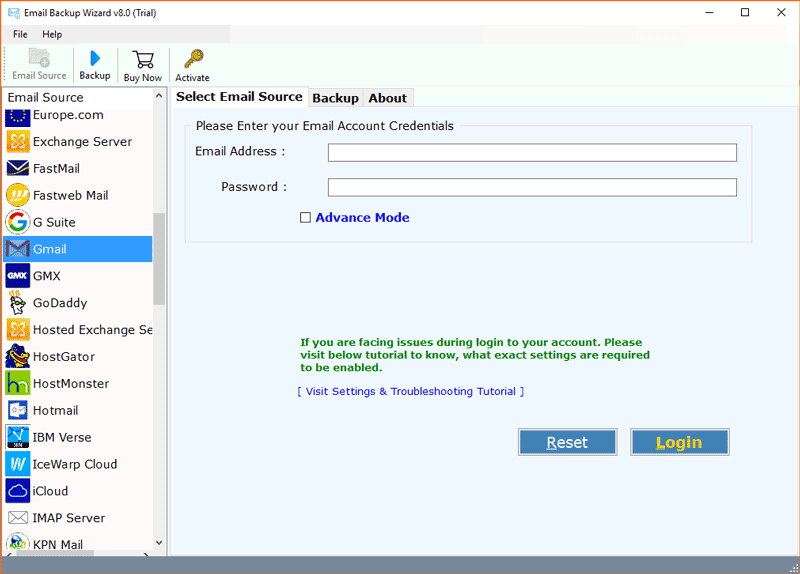Select Hotmail label in source list
The height and width of the screenshot is (574, 800).
click(x=56, y=411)
